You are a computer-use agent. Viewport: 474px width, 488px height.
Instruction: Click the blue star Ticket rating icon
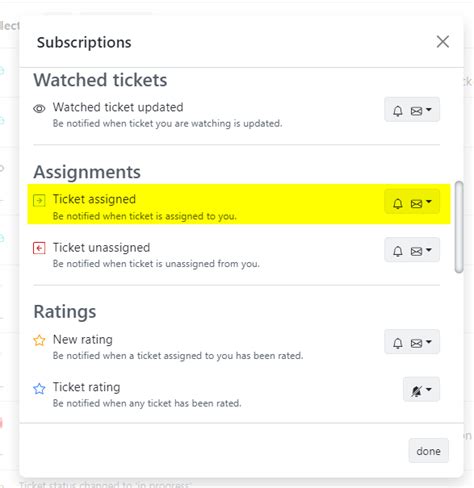[39, 388]
